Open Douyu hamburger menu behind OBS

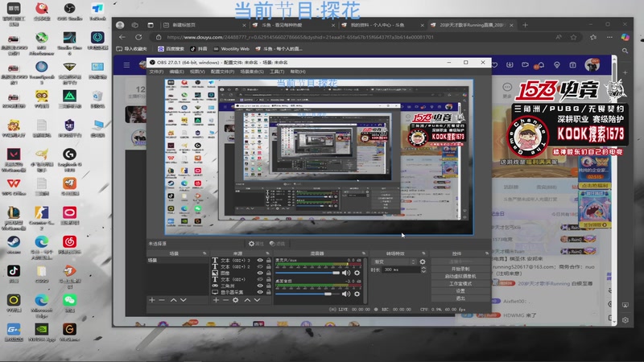(127, 65)
